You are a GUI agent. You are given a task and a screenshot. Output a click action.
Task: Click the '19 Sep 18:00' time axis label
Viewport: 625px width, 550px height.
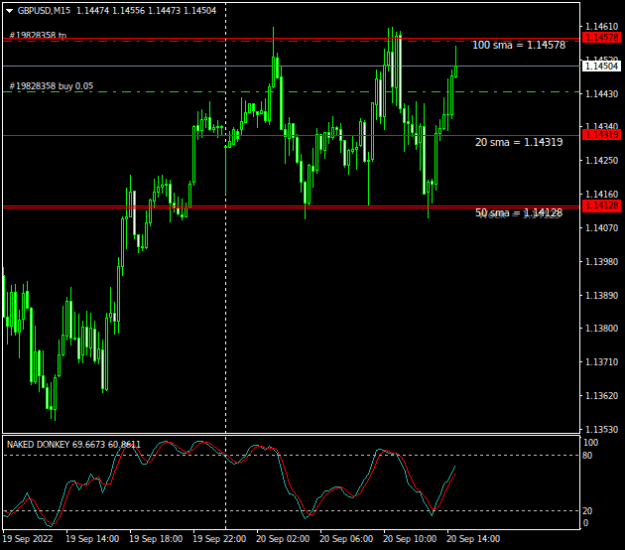coord(156,539)
